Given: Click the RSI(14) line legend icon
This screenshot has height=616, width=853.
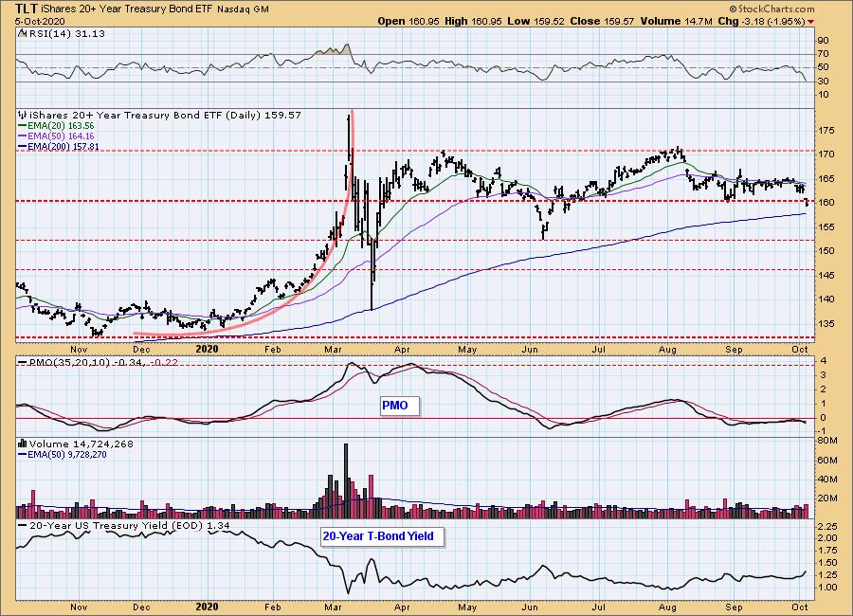Looking at the screenshot, I should 22,33.
